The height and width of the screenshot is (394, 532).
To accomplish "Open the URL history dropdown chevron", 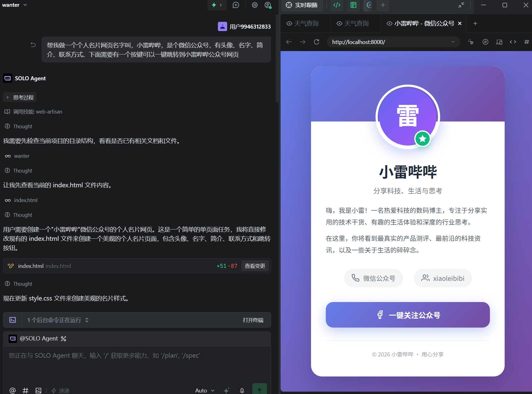I will click(453, 42).
